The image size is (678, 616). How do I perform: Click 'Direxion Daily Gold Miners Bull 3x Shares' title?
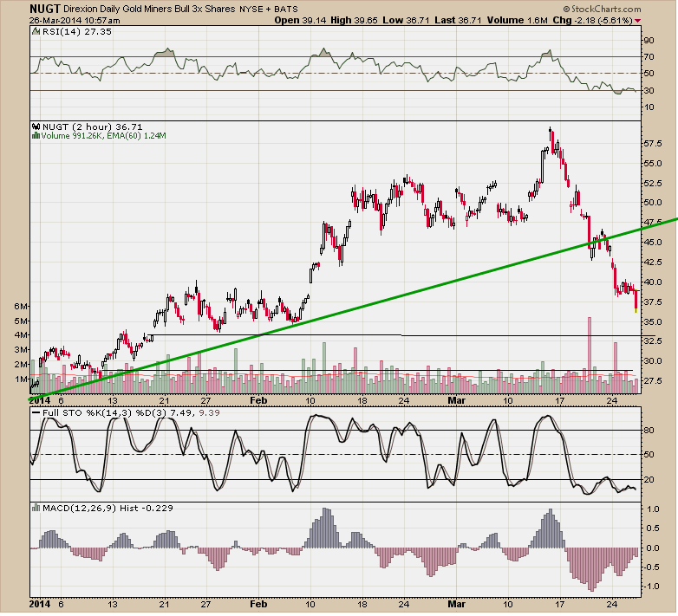click(x=149, y=9)
